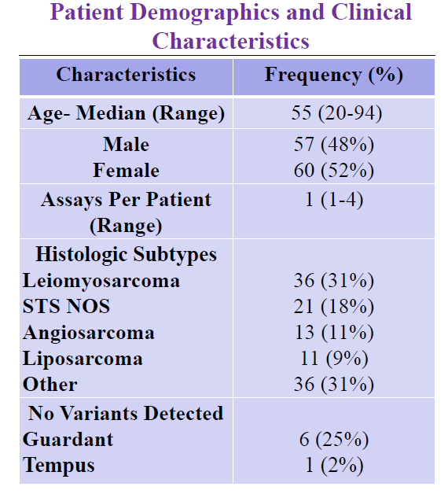Click Assays Per Patient label
The height and width of the screenshot is (494, 448).
[126, 212]
